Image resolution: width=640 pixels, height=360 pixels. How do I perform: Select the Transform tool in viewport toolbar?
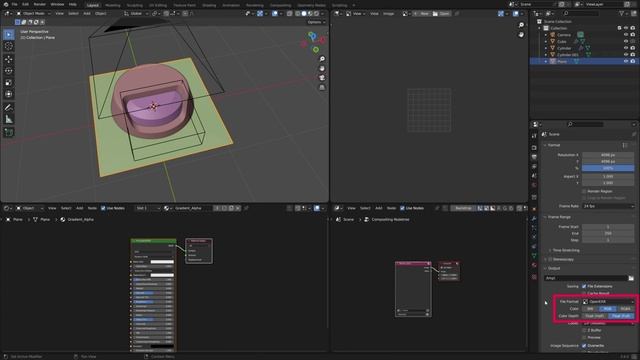pyautogui.click(x=9, y=94)
